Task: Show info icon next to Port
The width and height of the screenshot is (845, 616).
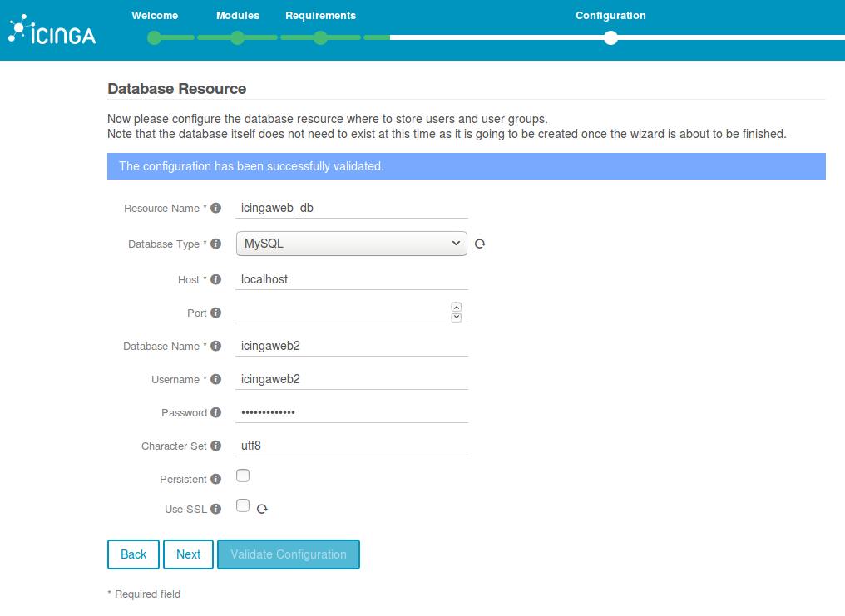Action: point(215,313)
